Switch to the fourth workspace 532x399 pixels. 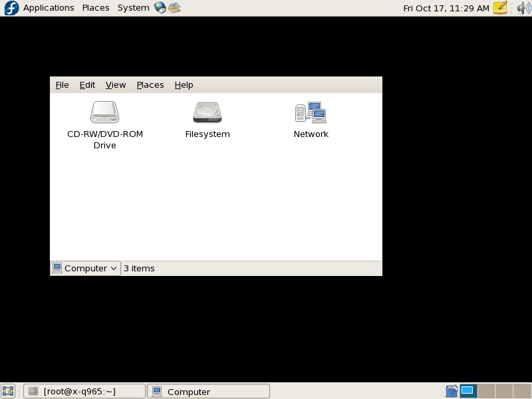[x=522, y=391]
